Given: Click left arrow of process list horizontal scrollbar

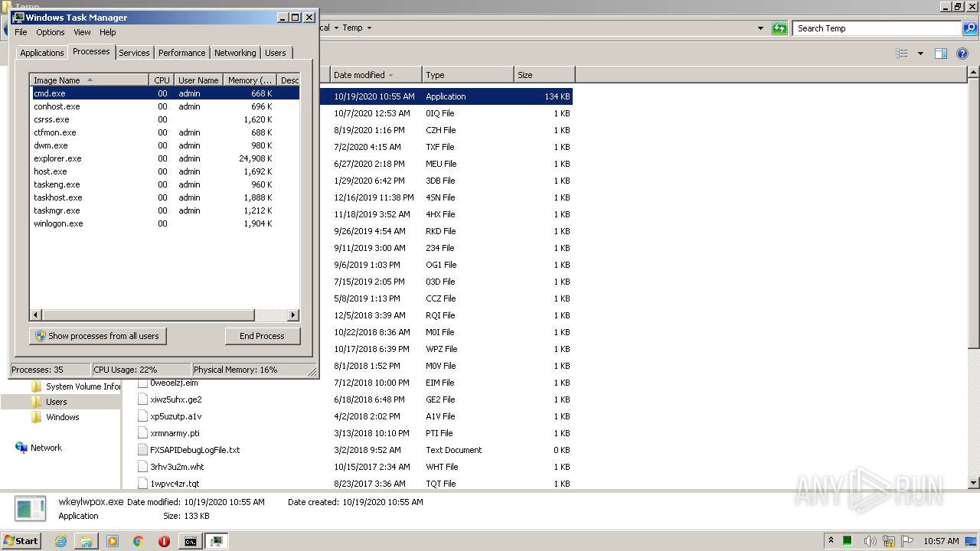Looking at the screenshot, I should pos(36,315).
